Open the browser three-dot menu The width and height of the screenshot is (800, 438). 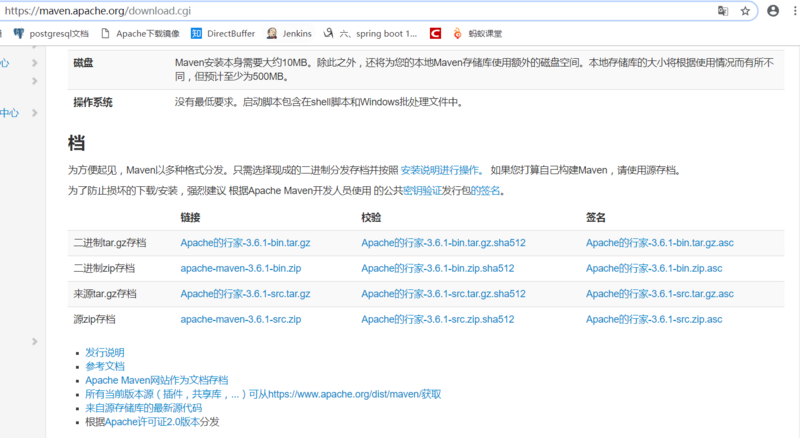pyautogui.click(x=795, y=11)
